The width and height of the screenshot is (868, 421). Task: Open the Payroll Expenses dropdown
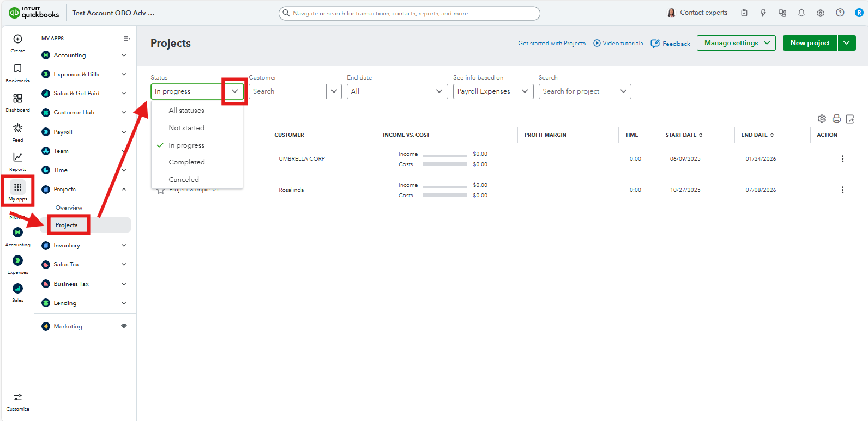492,91
